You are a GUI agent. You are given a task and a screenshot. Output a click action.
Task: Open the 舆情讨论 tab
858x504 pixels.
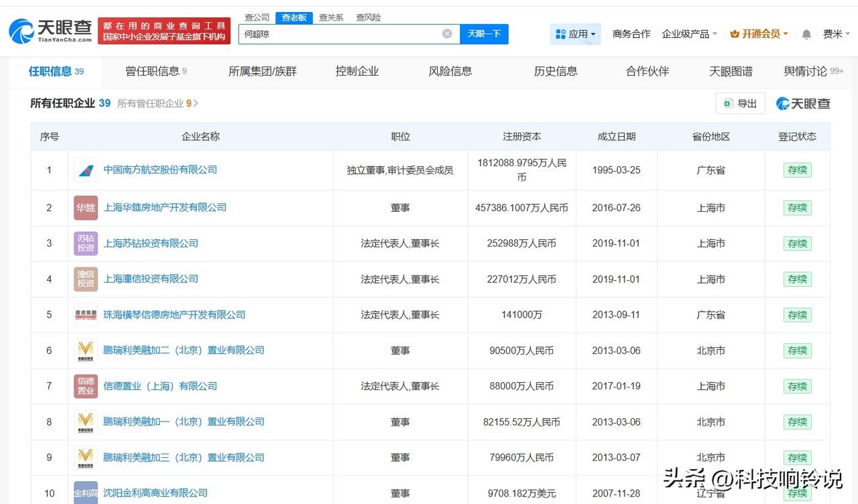[x=814, y=71]
